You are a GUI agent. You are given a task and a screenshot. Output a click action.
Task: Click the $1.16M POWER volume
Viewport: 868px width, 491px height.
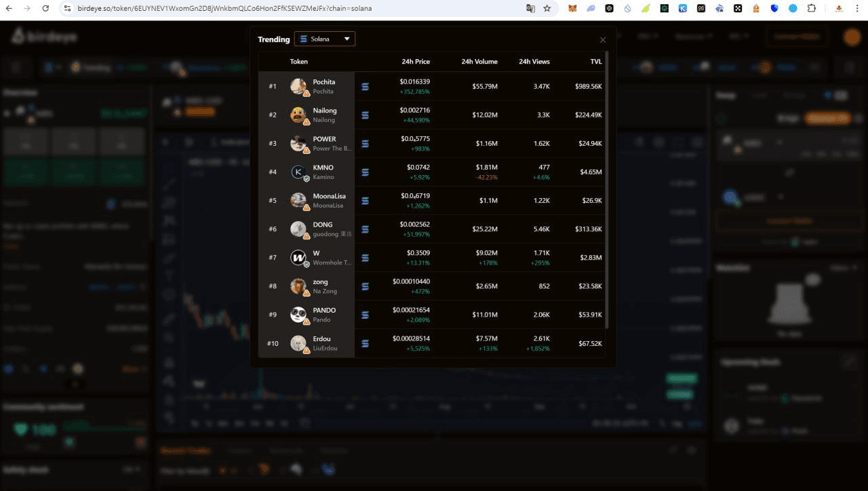tap(486, 143)
